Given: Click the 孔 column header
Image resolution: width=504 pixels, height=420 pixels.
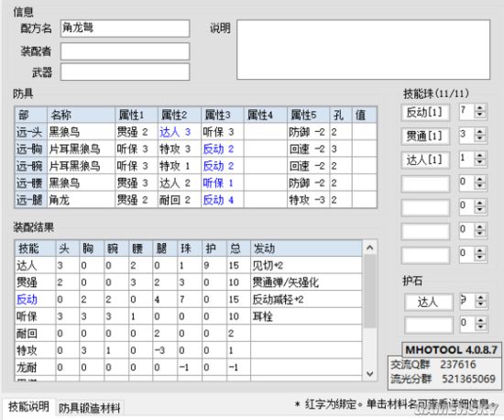Looking at the screenshot, I should [340, 115].
